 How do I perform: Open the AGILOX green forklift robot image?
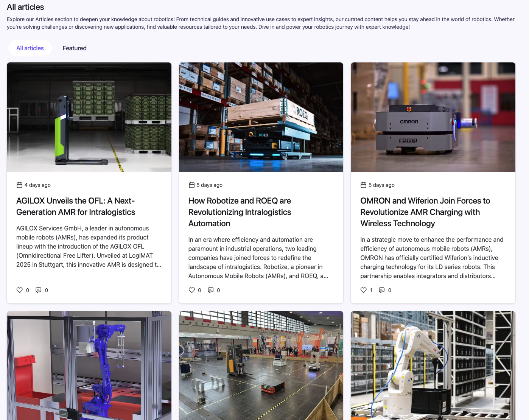89,117
